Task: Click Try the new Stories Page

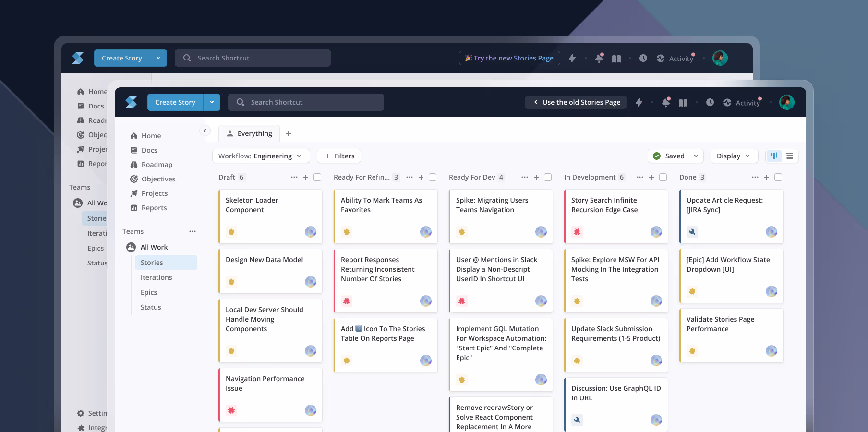Action: 509,58
